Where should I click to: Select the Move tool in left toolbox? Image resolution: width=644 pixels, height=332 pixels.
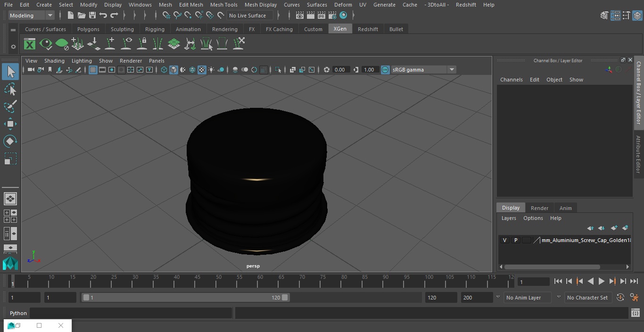[x=10, y=124]
